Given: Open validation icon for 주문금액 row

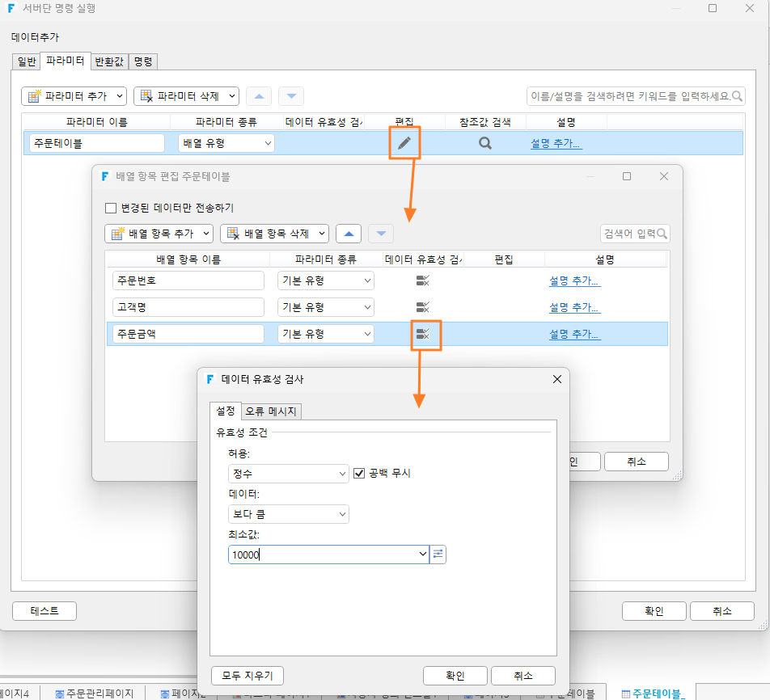Looking at the screenshot, I should [x=423, y=335].
